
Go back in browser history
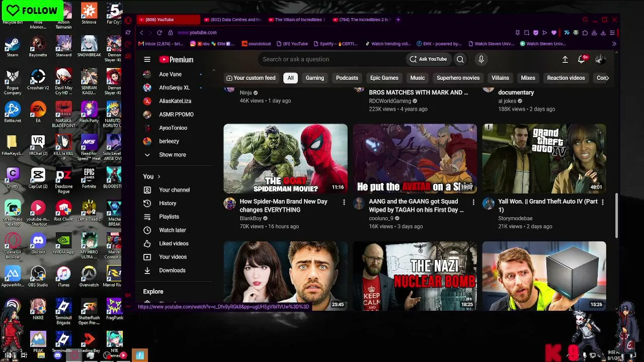(x=141, y=33)
